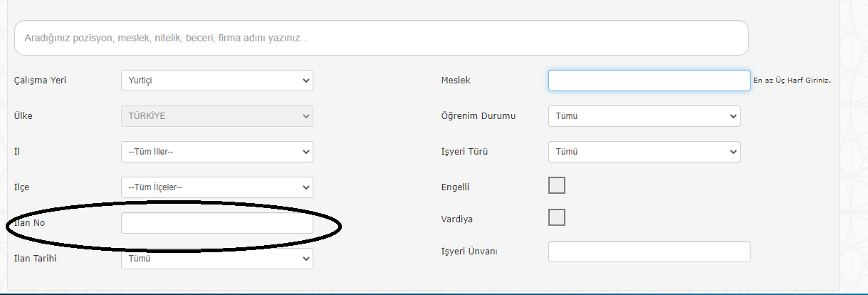Click into the Meslek text field
Viewport: 868px width, 295px height.
(649, 81)
